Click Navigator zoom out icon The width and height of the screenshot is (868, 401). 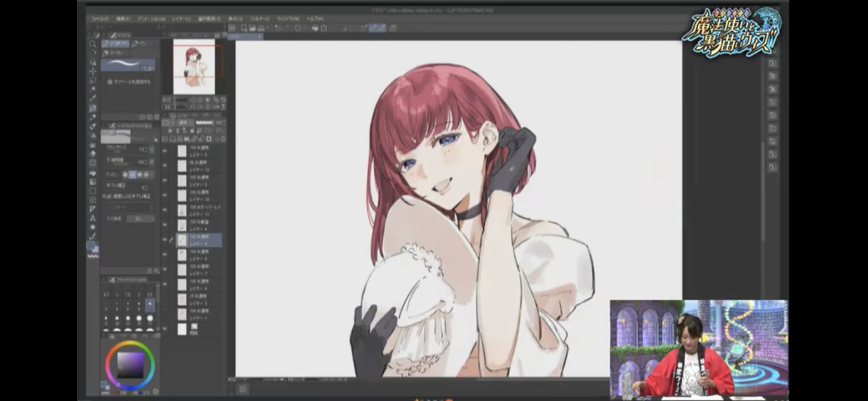193,99
